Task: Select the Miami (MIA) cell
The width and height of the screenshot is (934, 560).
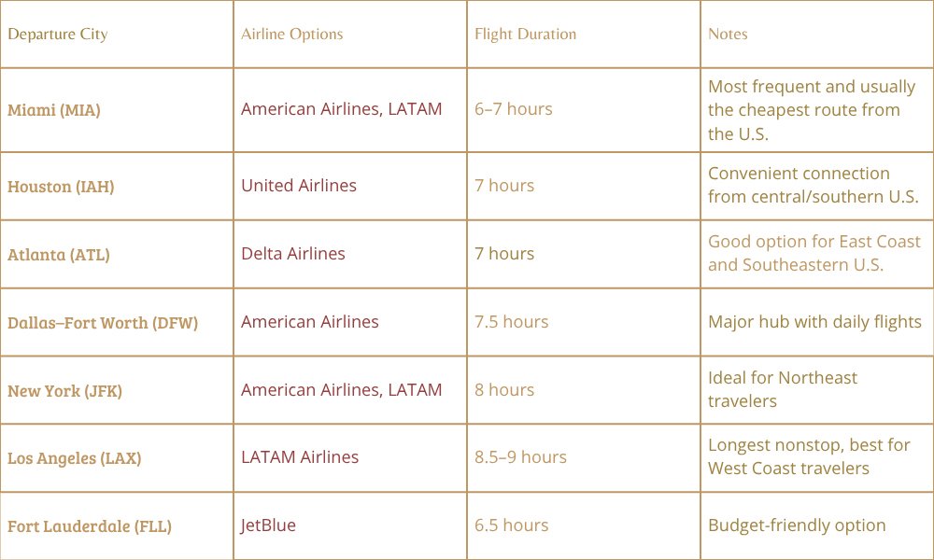Action: (54, 110)
